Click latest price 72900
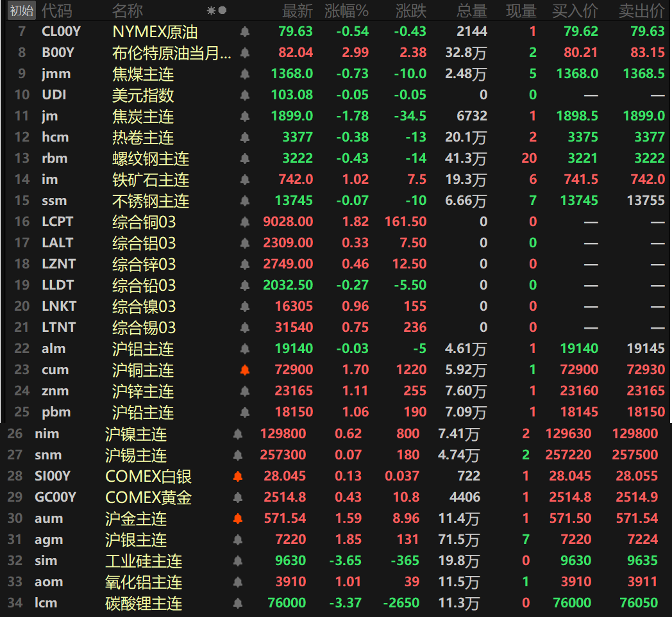The width and height of the screenshot is (672, 617). click(x=294, y=370)
